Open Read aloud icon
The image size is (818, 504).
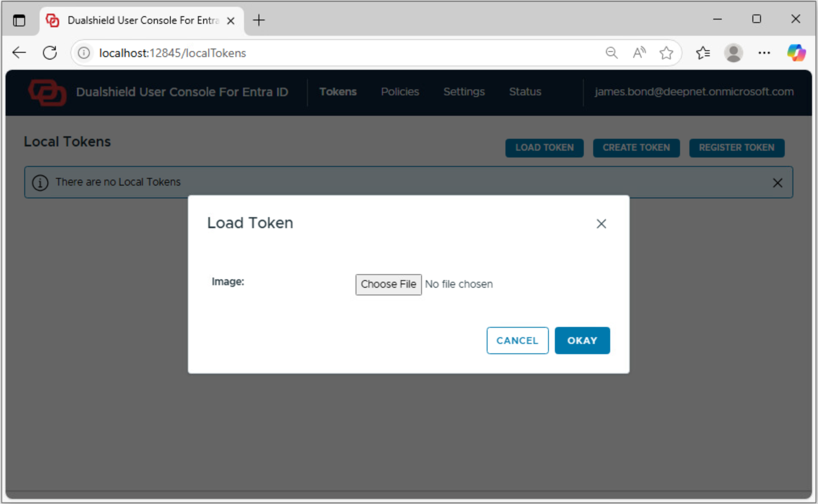(x=639, y=53)
